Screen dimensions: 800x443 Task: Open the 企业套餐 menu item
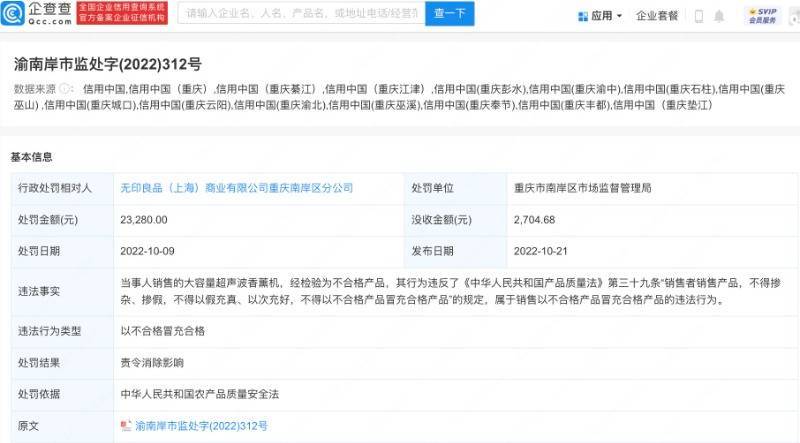click(657, 16)
